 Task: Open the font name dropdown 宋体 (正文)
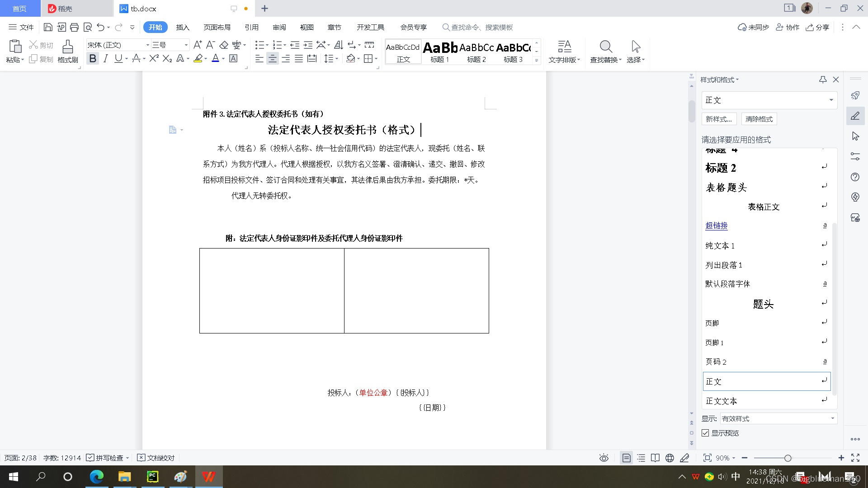coord(147,45)
